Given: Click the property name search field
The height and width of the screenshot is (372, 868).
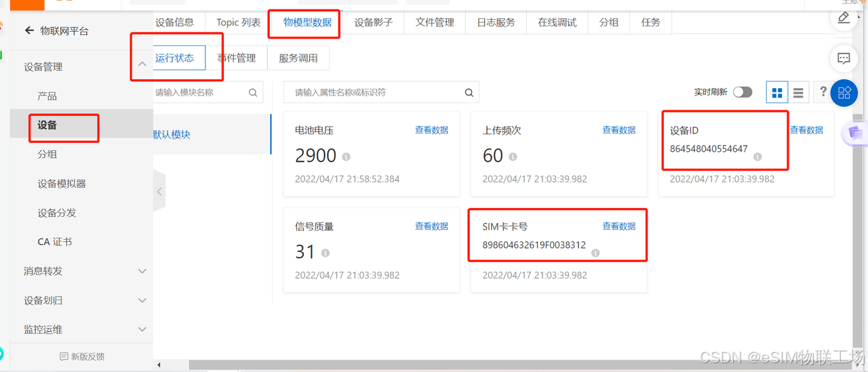Looking at the screenshot, I should click(x=381, y=92).
